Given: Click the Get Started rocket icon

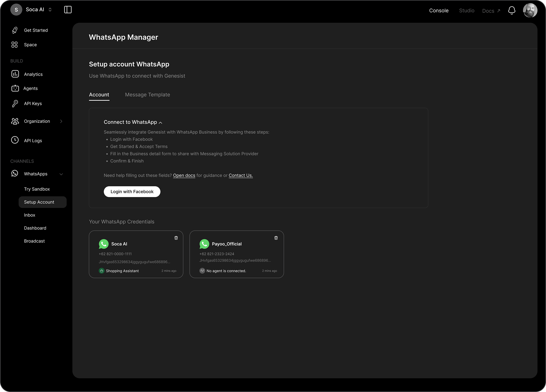Looking at the screenshot, I should point(15,30).
